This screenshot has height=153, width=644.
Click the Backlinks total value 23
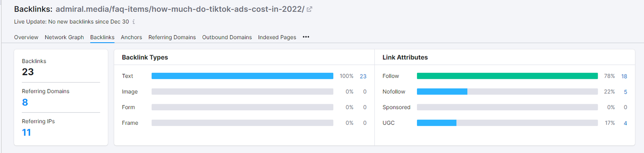point(28,72)
